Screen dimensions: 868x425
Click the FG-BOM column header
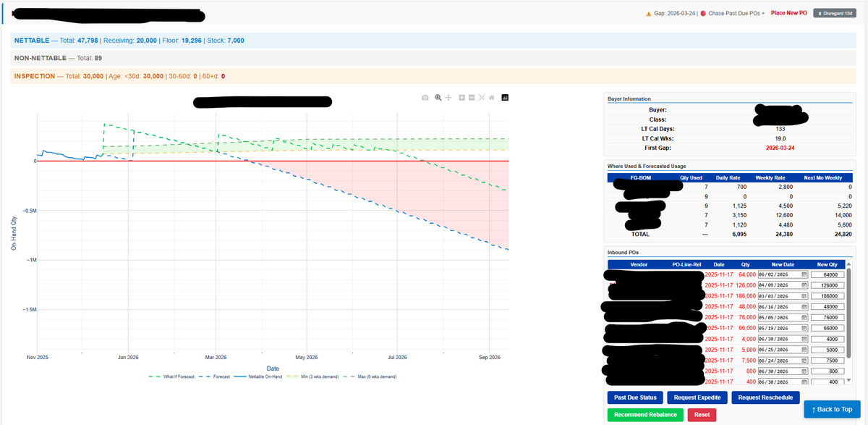(641, 177)
